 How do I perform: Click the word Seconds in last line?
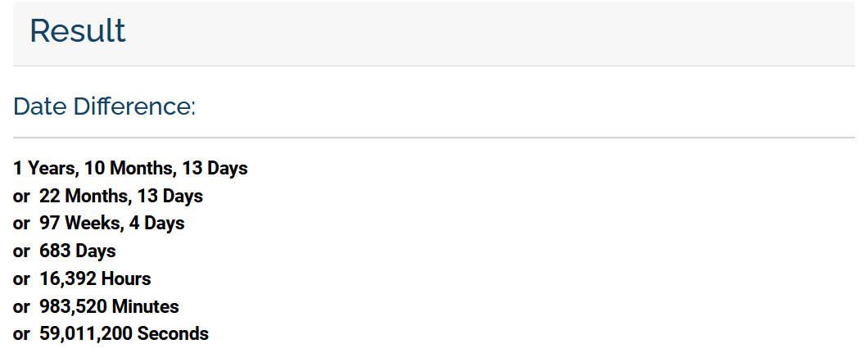pos(173,334)
